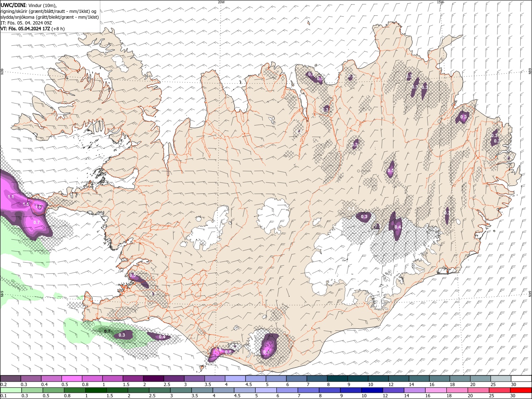Click the 20W longitude label
This screenshot has width=532, height=399.
point(221,2)
